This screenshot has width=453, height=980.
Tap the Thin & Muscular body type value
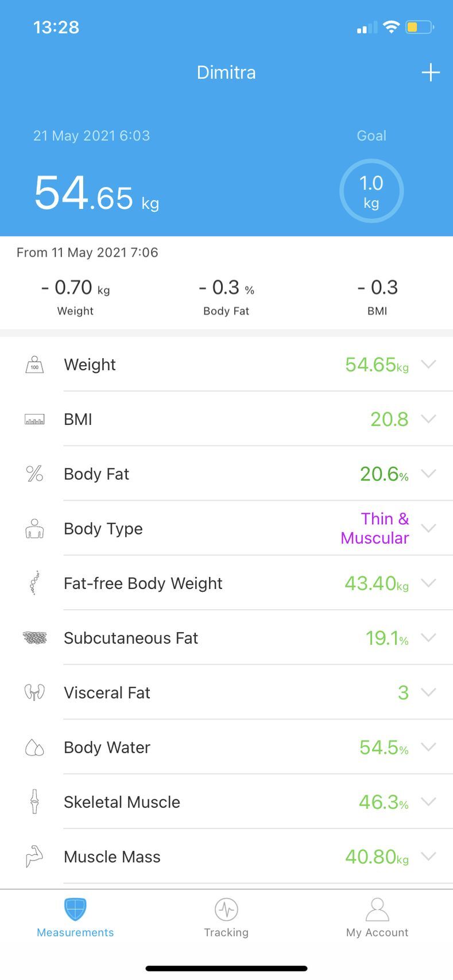[x=375, y=528]
